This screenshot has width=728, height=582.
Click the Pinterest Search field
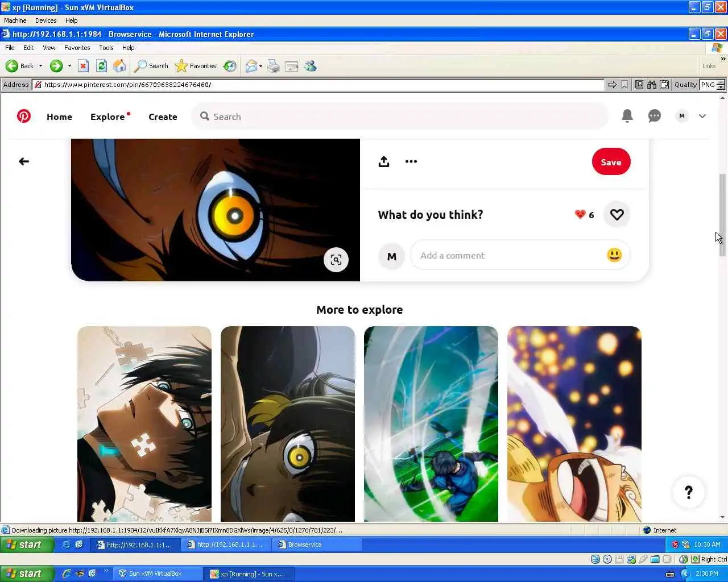point(401,117)
